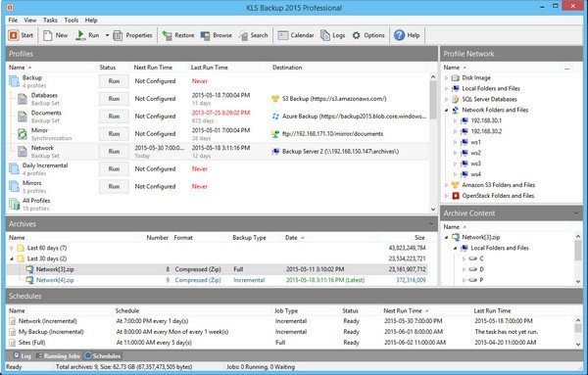Viewport: 588px width, 375px height.
Task: Open the Help menu
Action: [91, 20]
